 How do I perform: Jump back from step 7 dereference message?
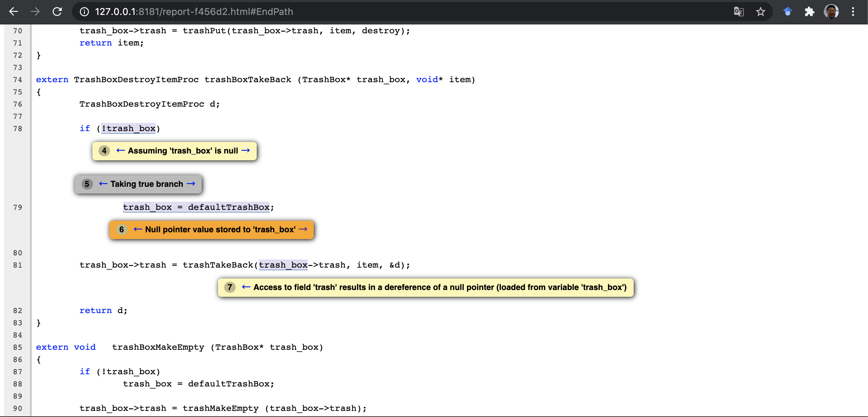point(246,287)
